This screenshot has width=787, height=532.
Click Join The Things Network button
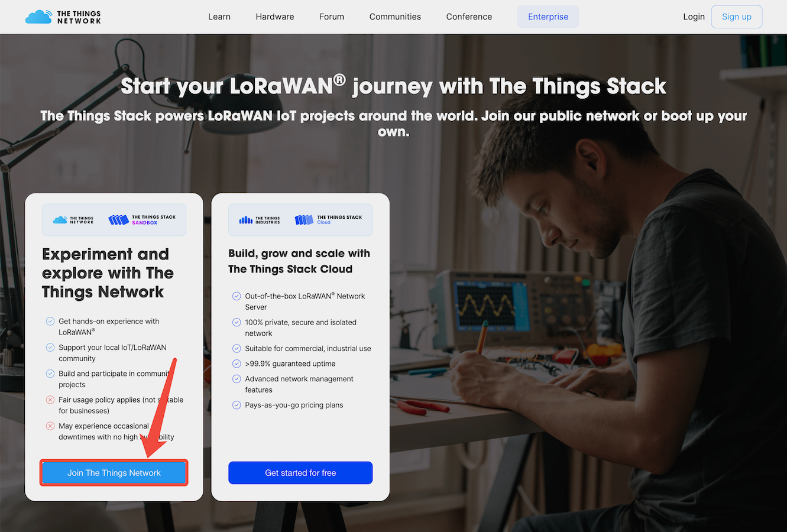[114, 473]
